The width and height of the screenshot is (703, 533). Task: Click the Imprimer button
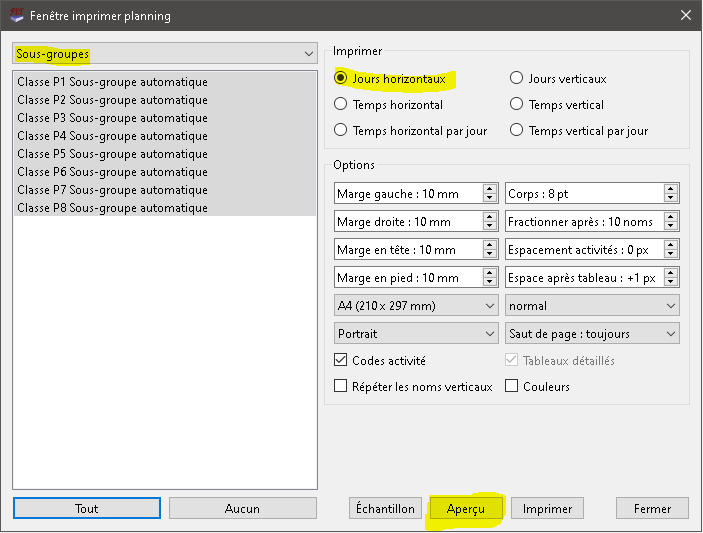pos(548,509)
